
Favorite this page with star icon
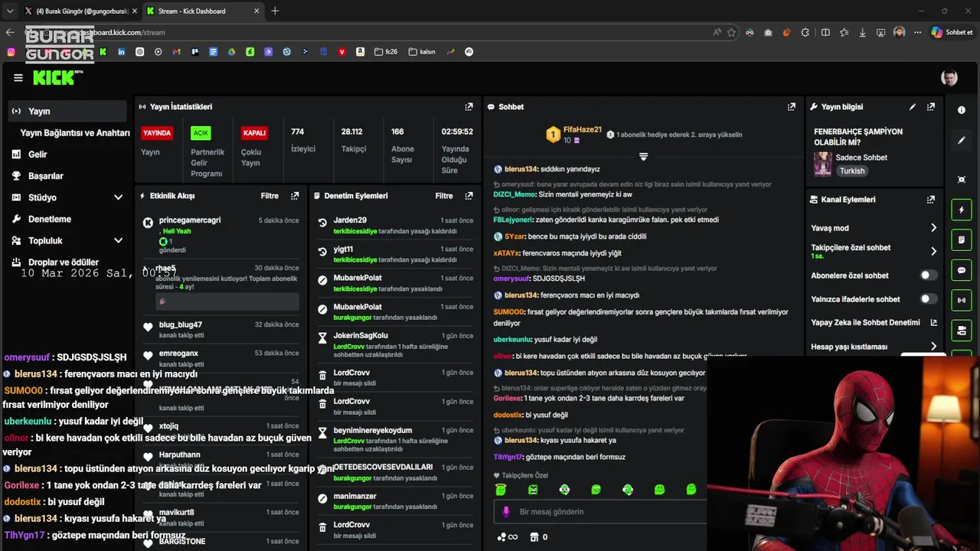[x=732, y=32]
